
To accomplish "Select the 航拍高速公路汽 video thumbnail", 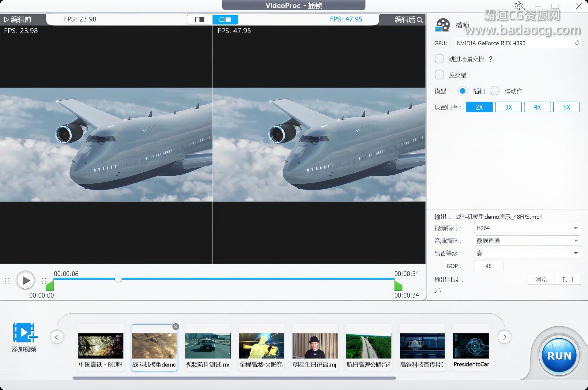I will [x=369, y=348].
